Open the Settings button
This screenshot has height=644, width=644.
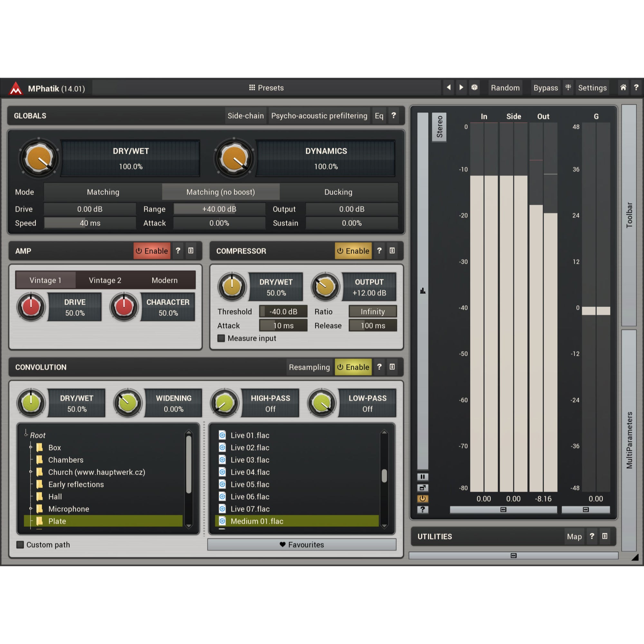pyautogui.click(x=592, y=88)
